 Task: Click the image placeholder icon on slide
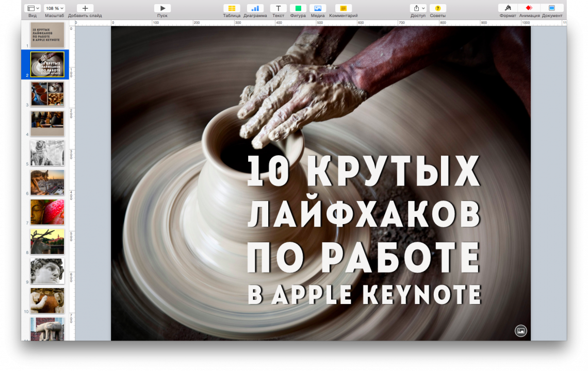(521, 331)
